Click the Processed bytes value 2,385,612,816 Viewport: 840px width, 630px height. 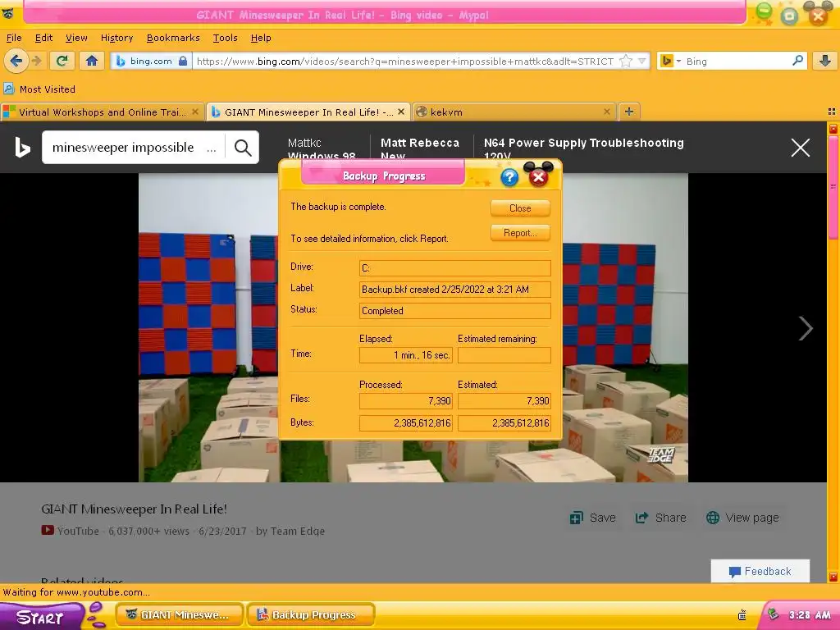[x=406, y=422]
